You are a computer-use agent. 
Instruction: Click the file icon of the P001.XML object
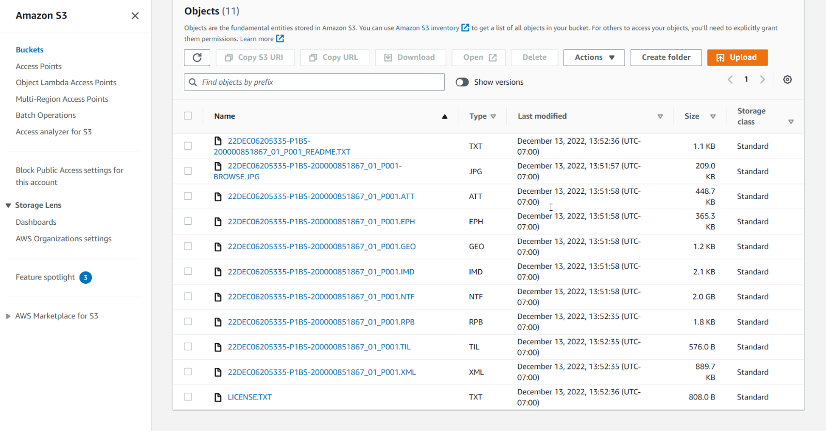218,372
